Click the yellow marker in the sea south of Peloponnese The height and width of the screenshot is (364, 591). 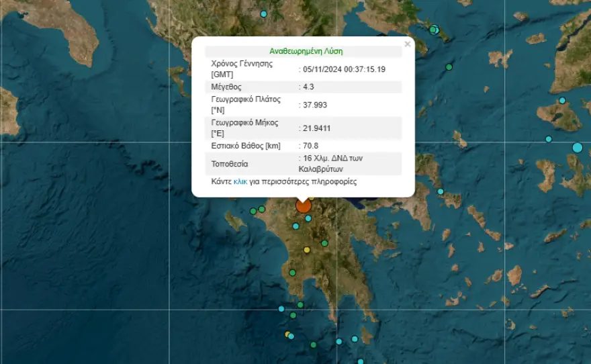pos(288,334)
